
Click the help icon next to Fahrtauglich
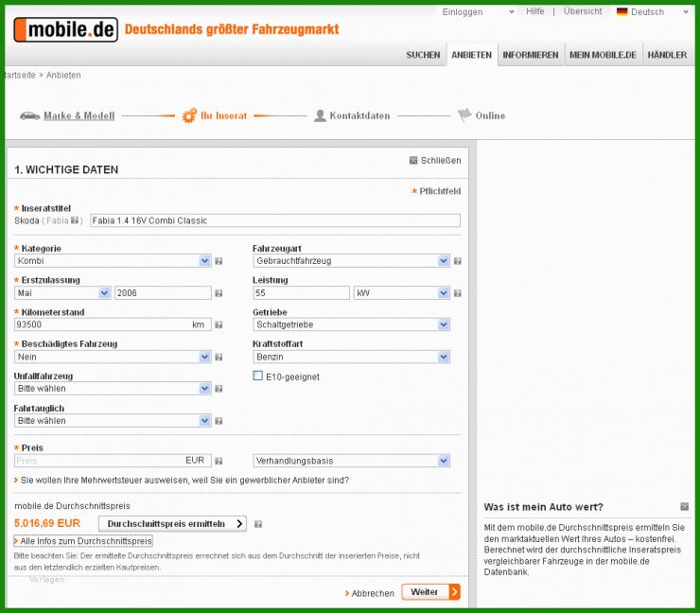click(x=219, y=421)
